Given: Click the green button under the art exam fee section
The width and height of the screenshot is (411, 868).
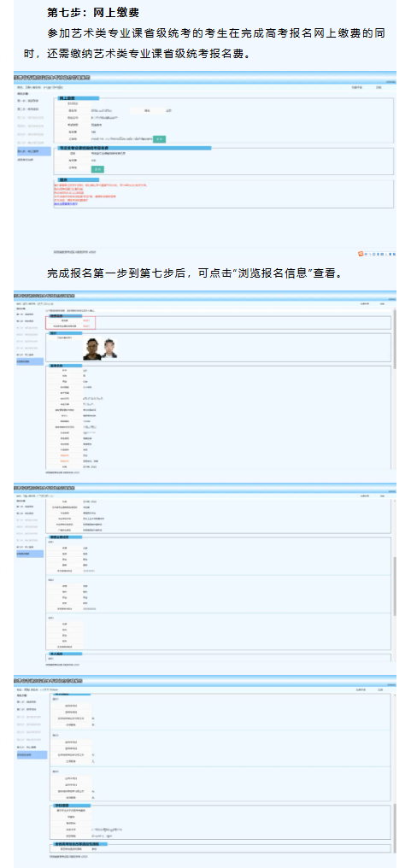Looking at the screenshot, I should tap(97, 169).
